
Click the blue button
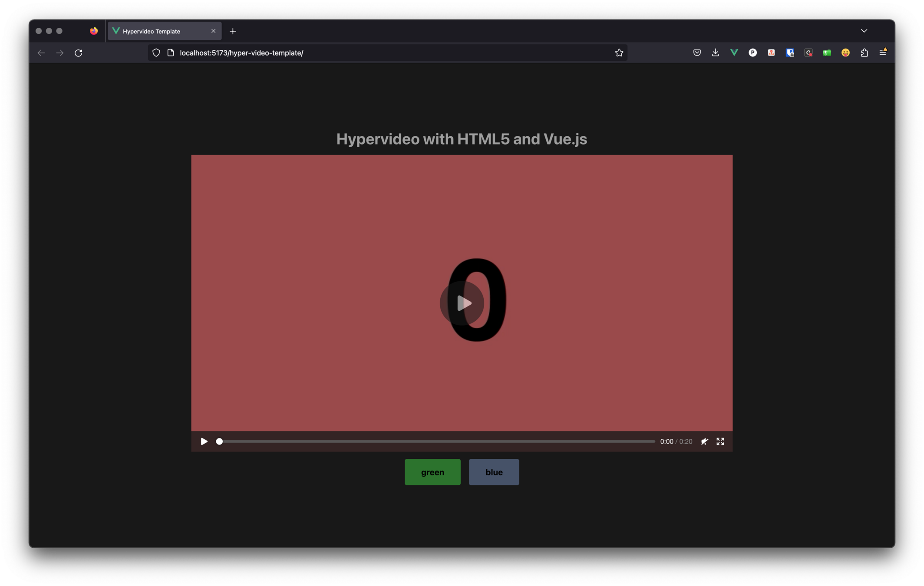click(x=494, y=472)
